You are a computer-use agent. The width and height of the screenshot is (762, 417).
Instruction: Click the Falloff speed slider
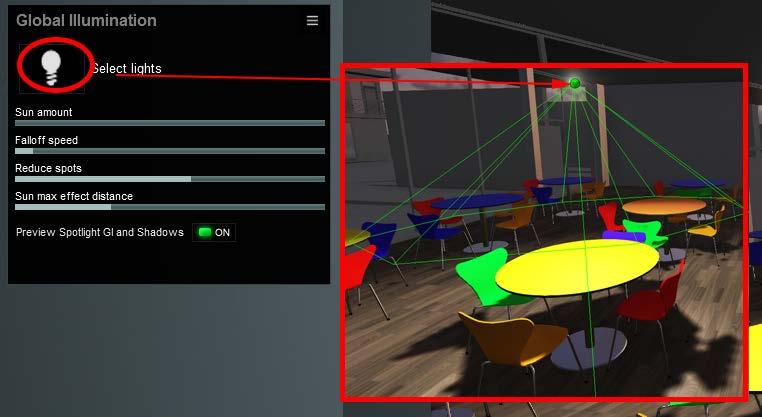coord(170,151)
